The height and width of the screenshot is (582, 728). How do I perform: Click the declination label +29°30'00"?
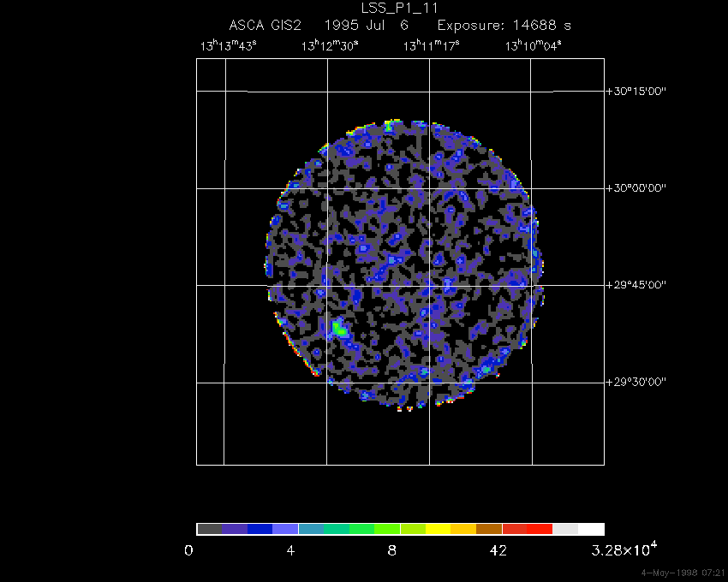[x=636, y=382]
